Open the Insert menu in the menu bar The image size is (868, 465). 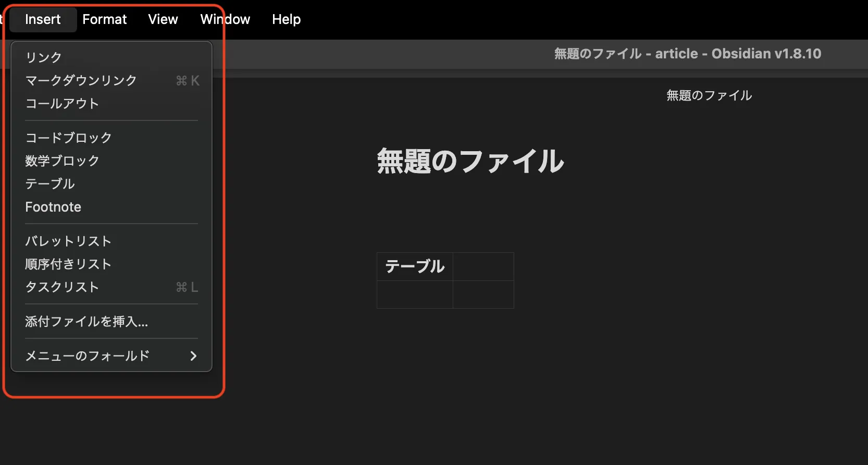(x=43, y=19)
